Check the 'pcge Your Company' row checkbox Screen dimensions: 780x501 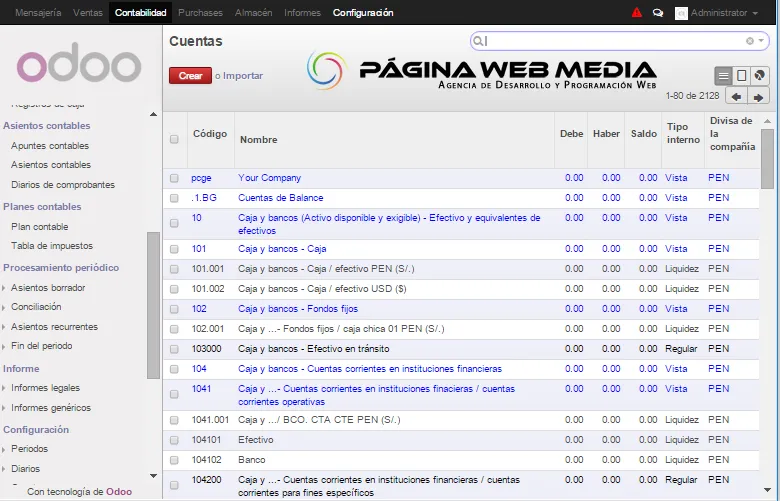point(174,178)
